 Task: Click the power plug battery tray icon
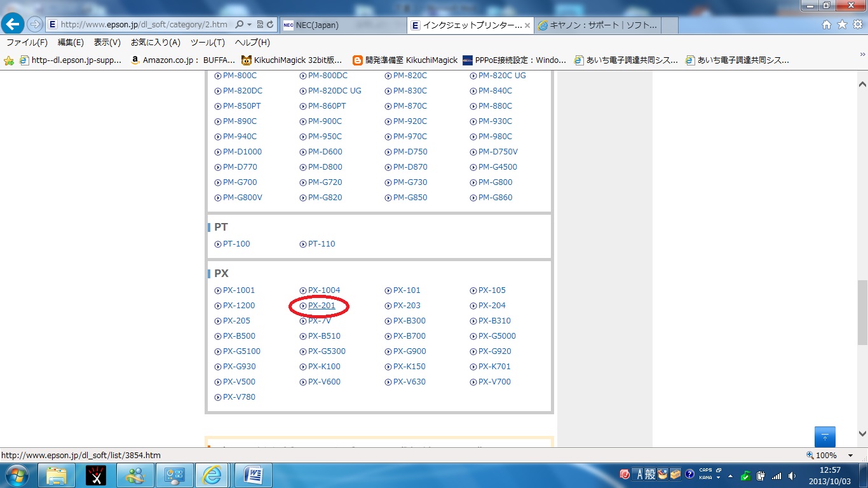(x=761, y=475)
